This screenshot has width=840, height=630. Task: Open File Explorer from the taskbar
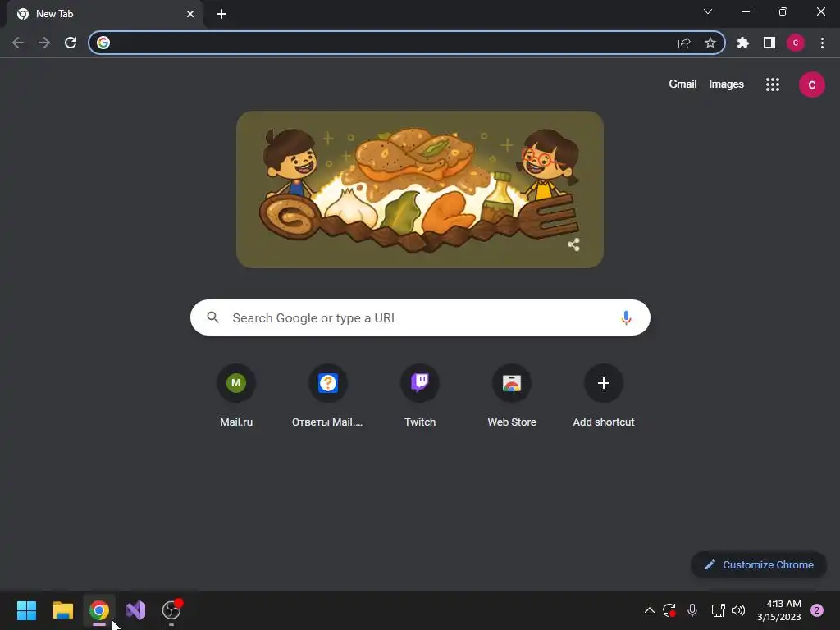click(62, 610)
